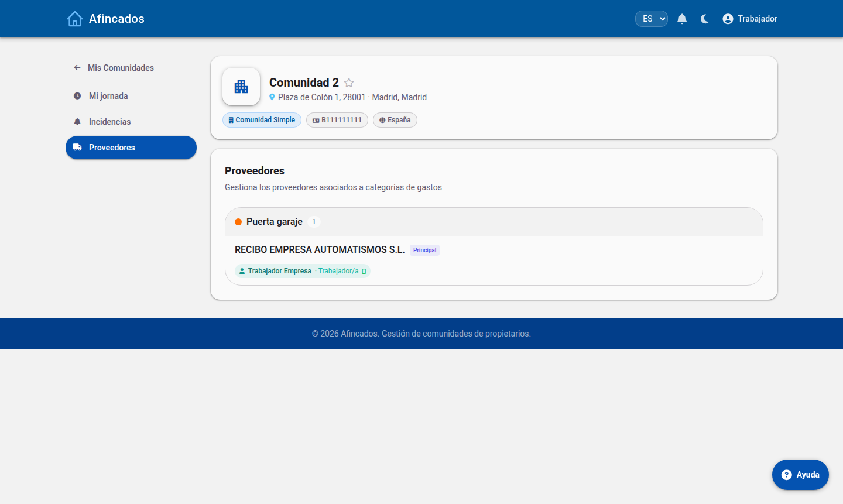Toggle dark mode with the moon icon
This screenshot has width=843, height=504.
705,19
